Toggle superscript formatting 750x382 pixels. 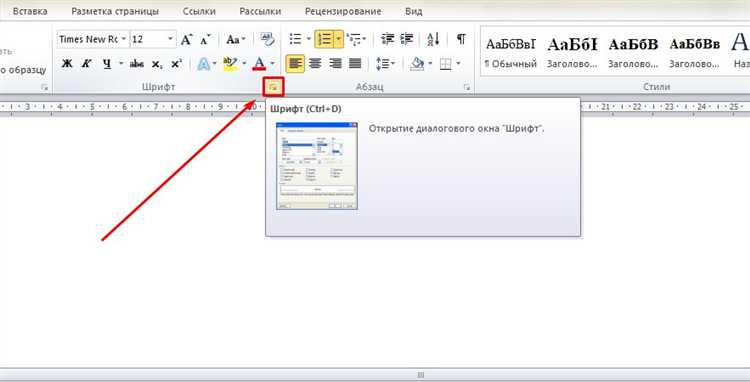pos(176,63)
